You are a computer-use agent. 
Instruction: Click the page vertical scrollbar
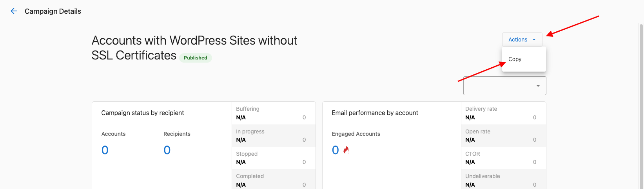[x=641, y=106]
